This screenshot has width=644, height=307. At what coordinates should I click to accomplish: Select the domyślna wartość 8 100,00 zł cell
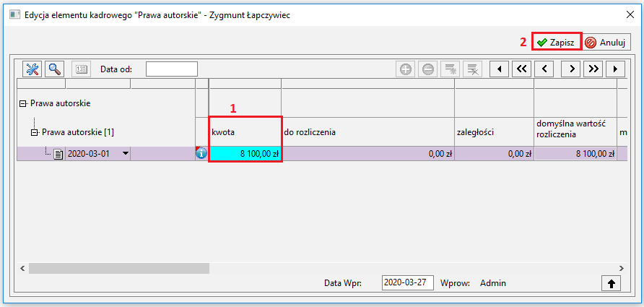(x=575, y=154)
